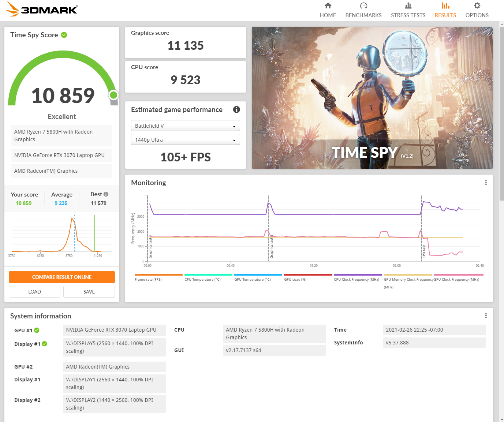Click NVIDIA GeForce RTX 3070 entry under score
504x422 pixels.
[62, 155]
